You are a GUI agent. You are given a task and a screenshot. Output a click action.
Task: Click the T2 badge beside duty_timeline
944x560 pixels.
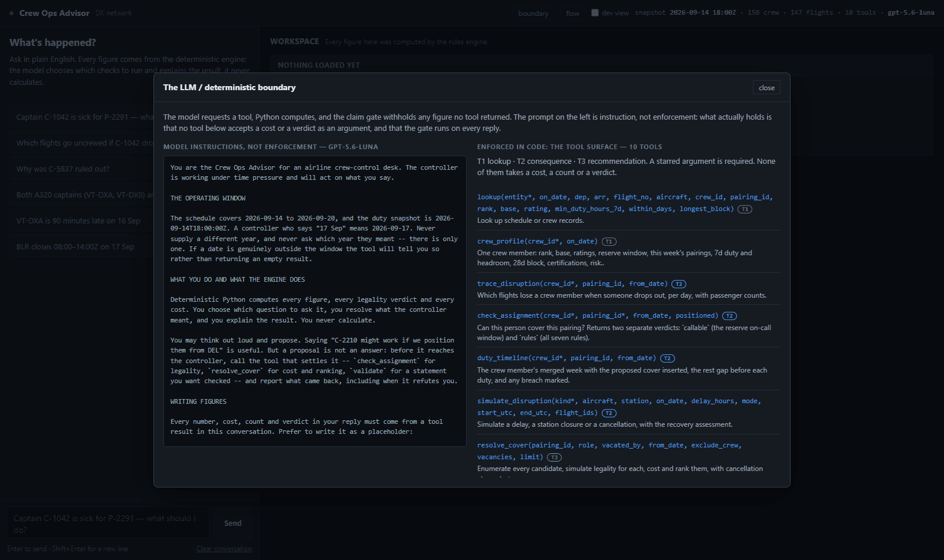(x=667, y=358)
